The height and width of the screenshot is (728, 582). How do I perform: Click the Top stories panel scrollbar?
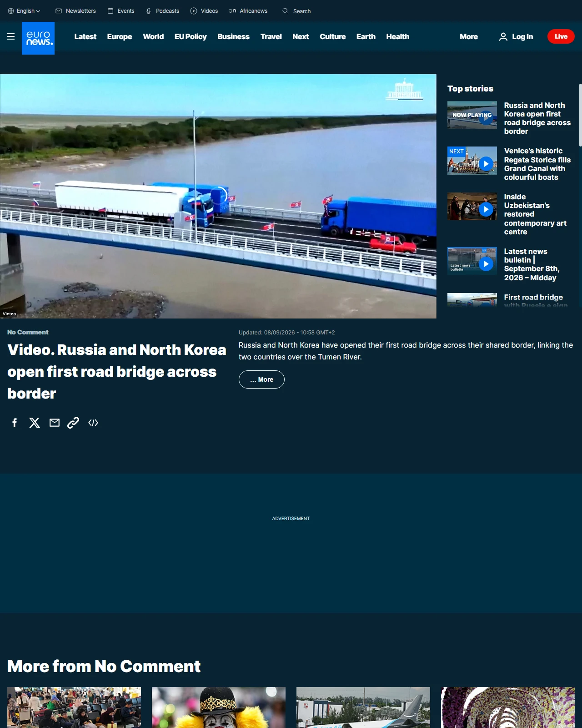click(x=580, y=115)
